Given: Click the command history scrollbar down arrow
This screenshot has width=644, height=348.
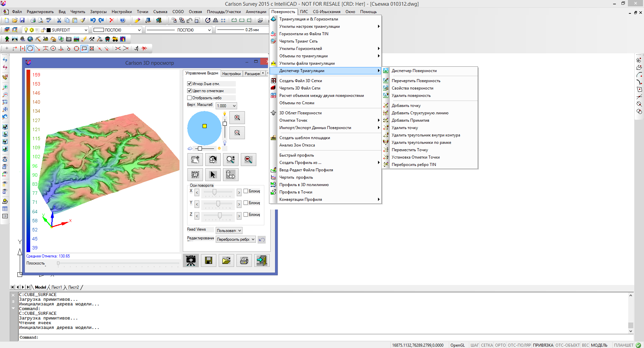Looking at the screenshot, I should point(631,331).
